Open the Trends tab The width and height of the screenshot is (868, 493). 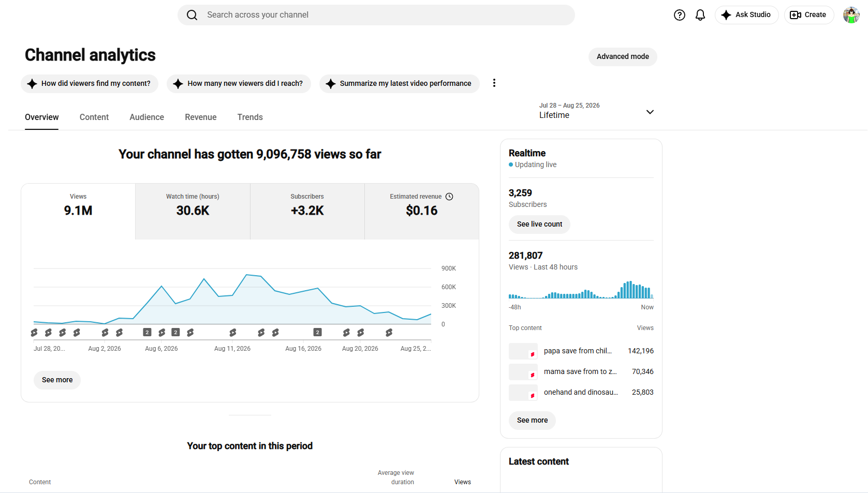tap(250, 117)
